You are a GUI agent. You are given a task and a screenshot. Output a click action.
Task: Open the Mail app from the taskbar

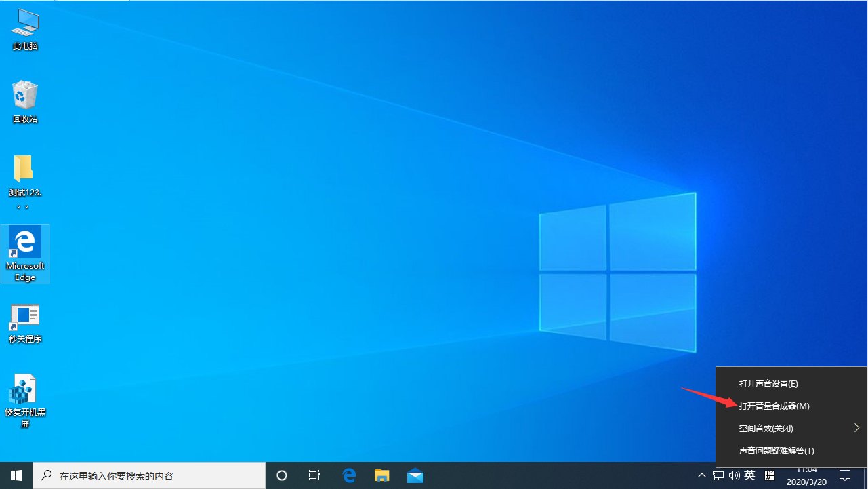click(x=415, y=475)
